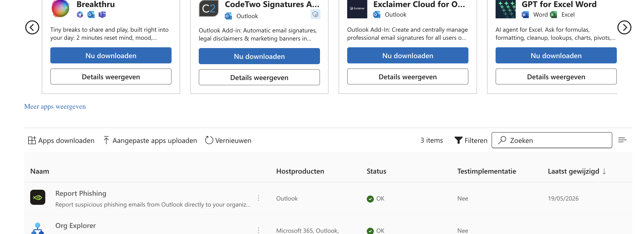Image resolution: width=644 pixels, height=234 pixels.
Task: Click the green OK checkmark for Report Phishing
Action: 370,199
